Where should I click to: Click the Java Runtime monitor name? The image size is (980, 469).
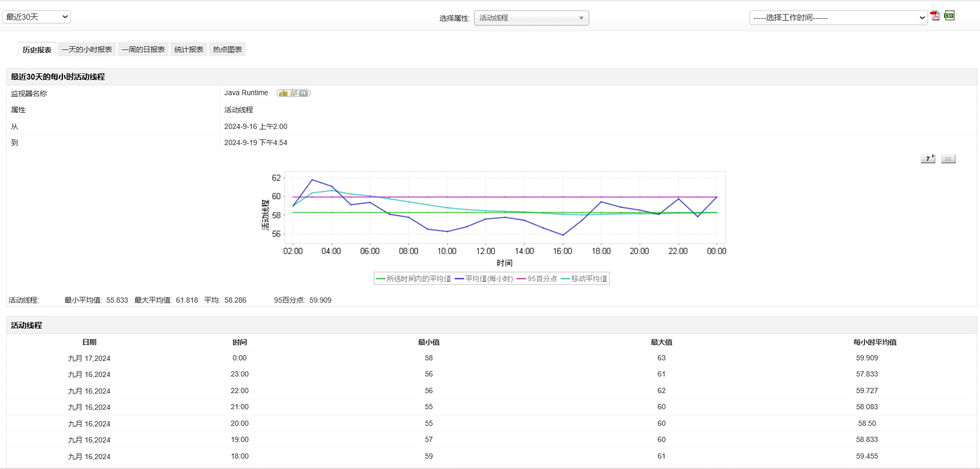[246, 93]
